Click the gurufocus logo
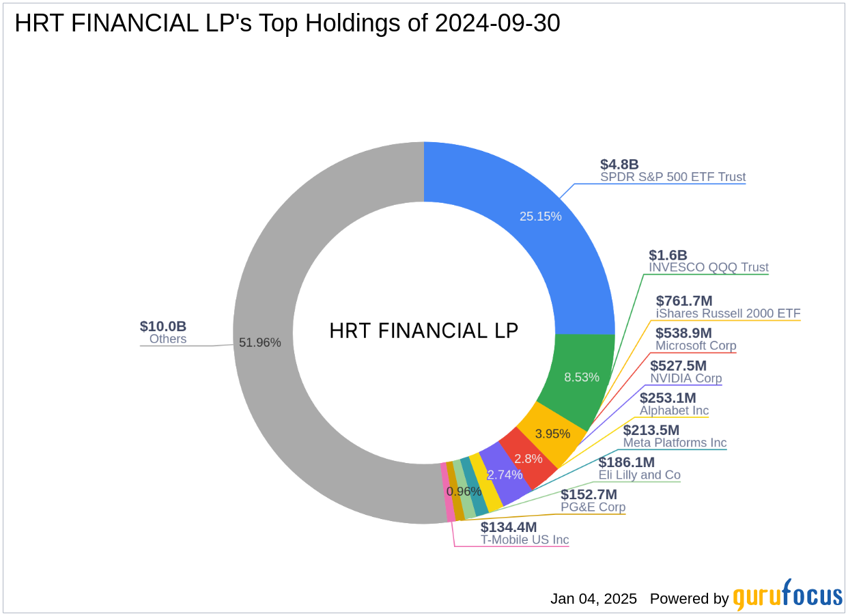This screenshot has height=616, width=848. click(x=788, y=596)
